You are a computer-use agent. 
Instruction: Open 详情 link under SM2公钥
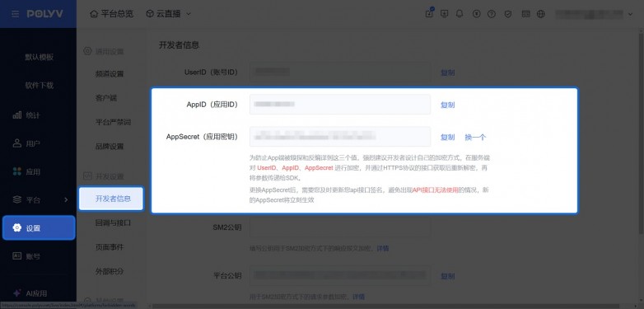click(383, 248)
